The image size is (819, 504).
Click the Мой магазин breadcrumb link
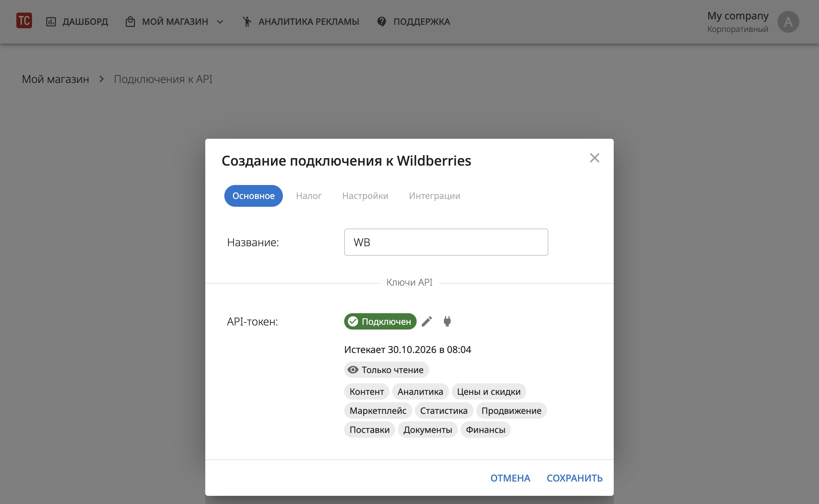pos(55,79)
